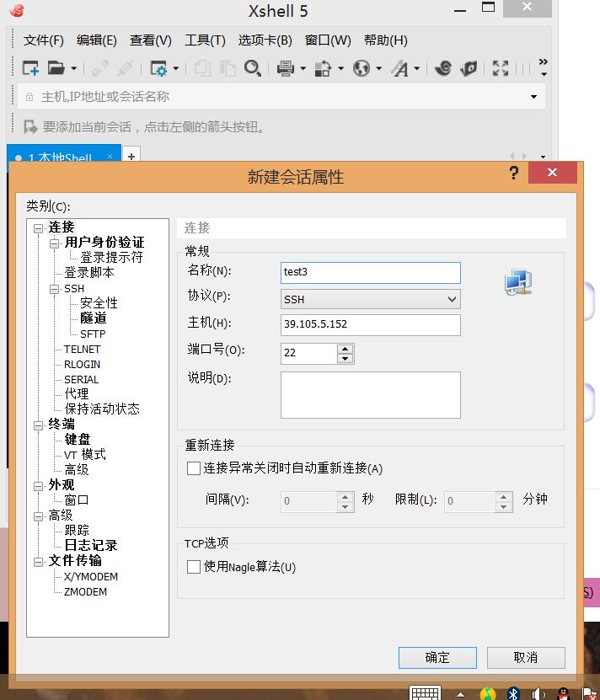Open dropdown arrow beside Open folder icon
600x700 pixels.
[73, 69]
